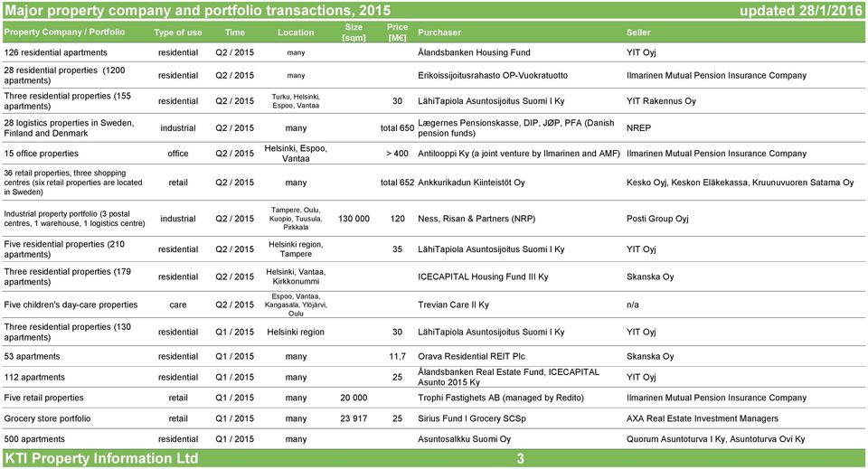Click seller 'n/a' cell
This screenshot has width=868, height=469.
tap(632, 305)
